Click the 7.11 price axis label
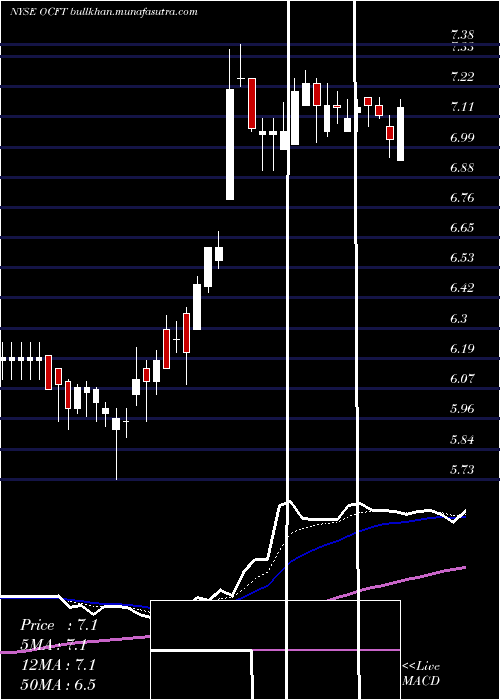Viewport: 500px width, 700px height. tap(462, 107)
